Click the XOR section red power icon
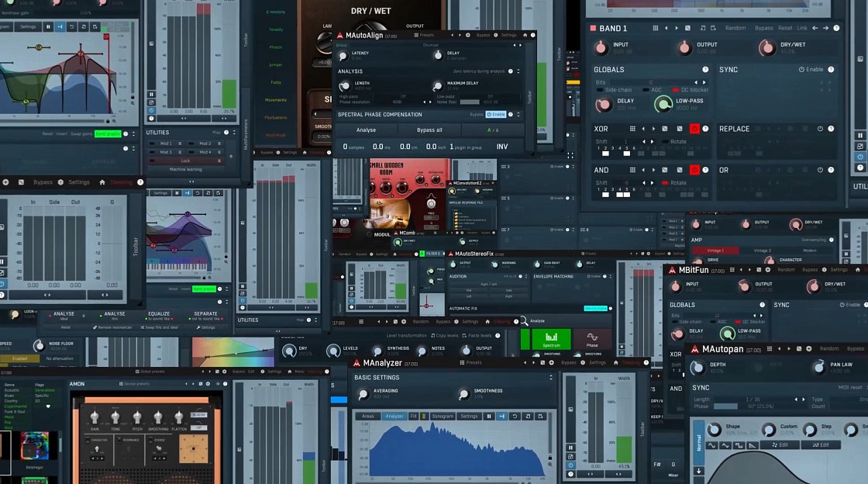The height and width of the screenshot is (484, 868). 694,129
